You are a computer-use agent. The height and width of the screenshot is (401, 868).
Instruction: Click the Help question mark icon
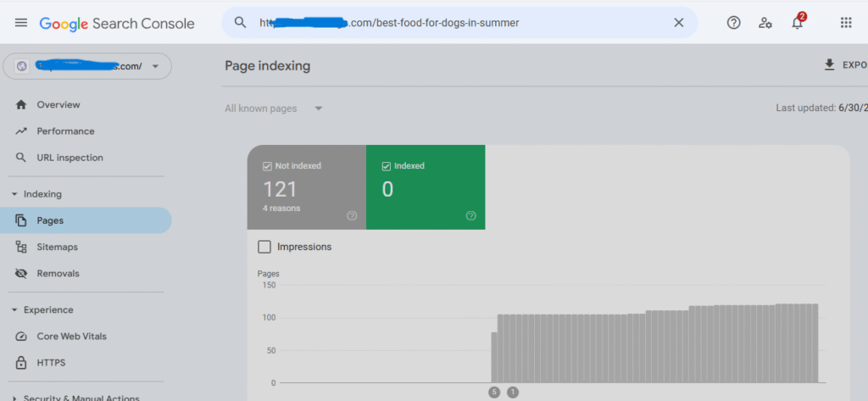(734, 23)
